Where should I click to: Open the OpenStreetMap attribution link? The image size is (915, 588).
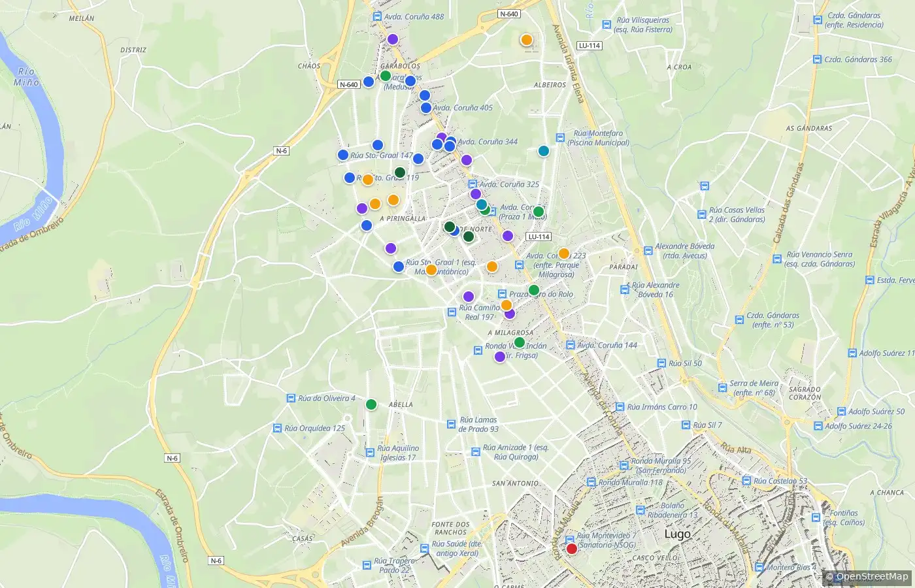click(873, 576)
